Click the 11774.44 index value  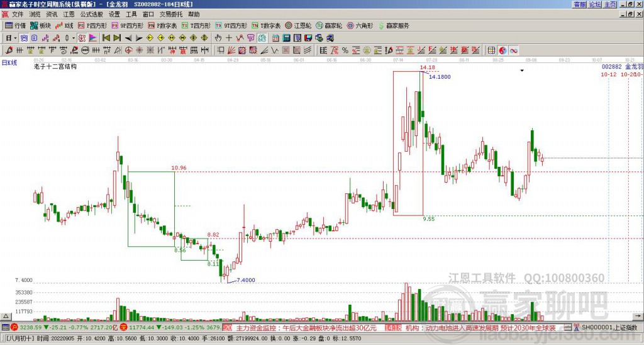point(142,328)
